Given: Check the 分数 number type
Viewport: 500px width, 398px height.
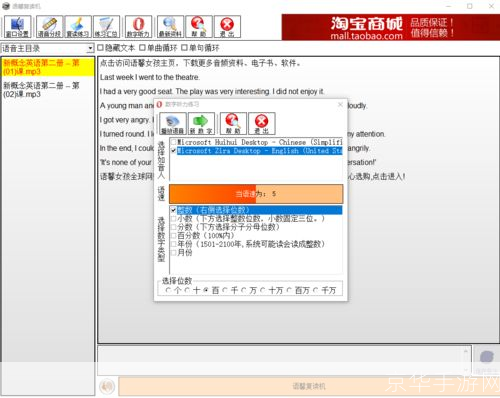Looking at the screenshot, I should 173,227.
